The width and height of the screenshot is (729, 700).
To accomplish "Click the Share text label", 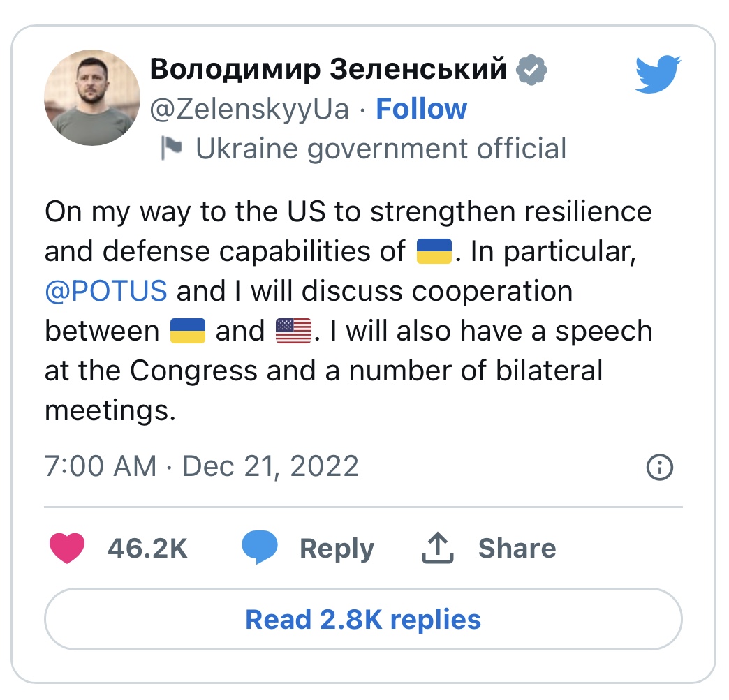I will pos(517,549).
